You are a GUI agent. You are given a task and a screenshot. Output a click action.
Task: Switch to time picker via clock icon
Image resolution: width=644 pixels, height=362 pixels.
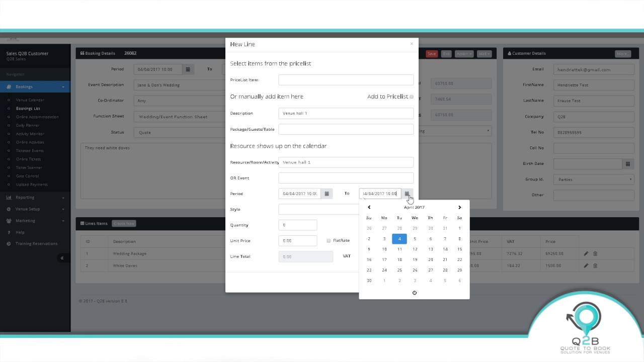coord(415,293)
